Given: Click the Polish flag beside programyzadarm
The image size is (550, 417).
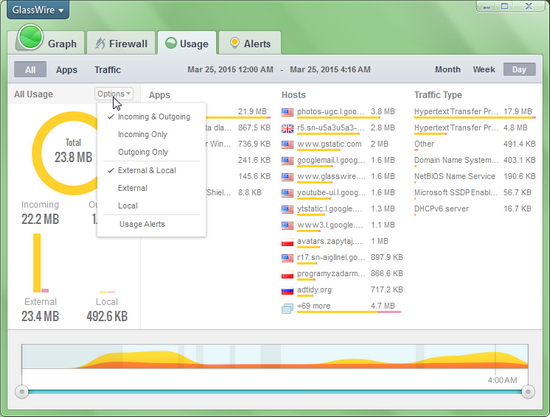Looking at the screenshot, I should tap(287, 275).
